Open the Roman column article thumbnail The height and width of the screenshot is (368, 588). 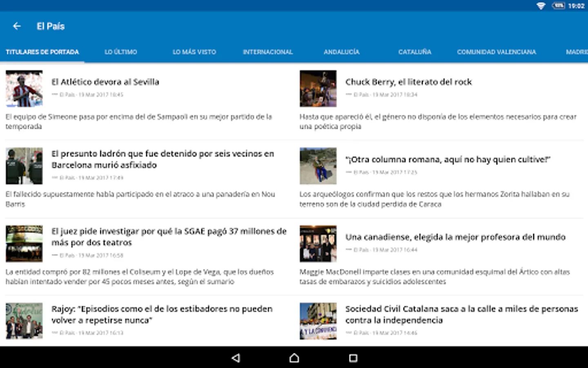(318, 166)
